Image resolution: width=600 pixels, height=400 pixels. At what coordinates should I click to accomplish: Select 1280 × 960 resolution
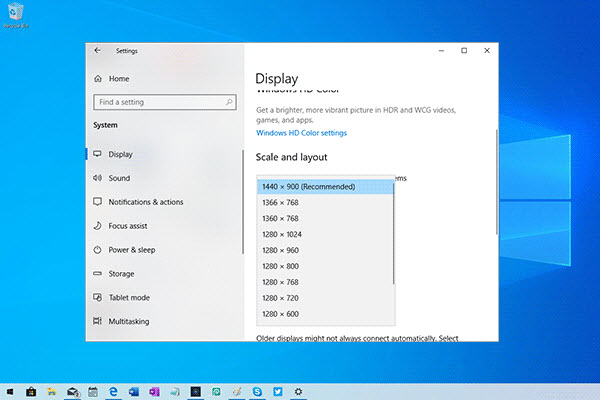tap(325, 250)
